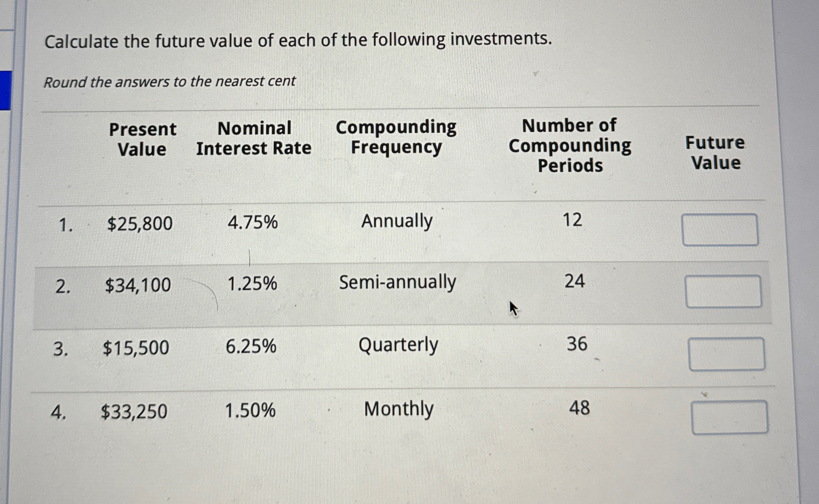The image size is (819, 504).
Task: Click the Monthly frequency cell
Action: click(x=399, y=409)
